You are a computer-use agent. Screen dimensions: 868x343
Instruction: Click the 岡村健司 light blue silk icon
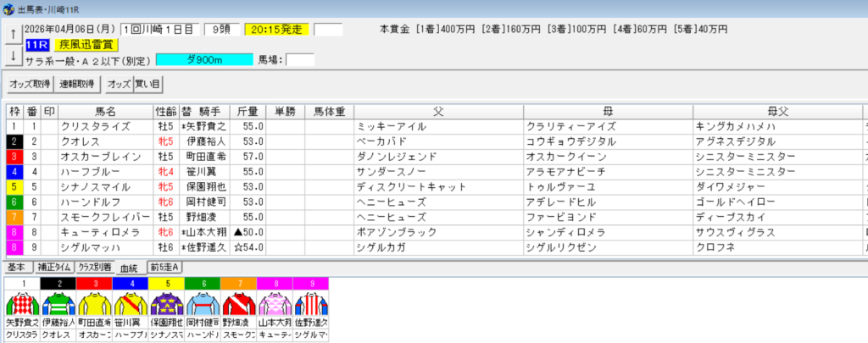(202, 303)
